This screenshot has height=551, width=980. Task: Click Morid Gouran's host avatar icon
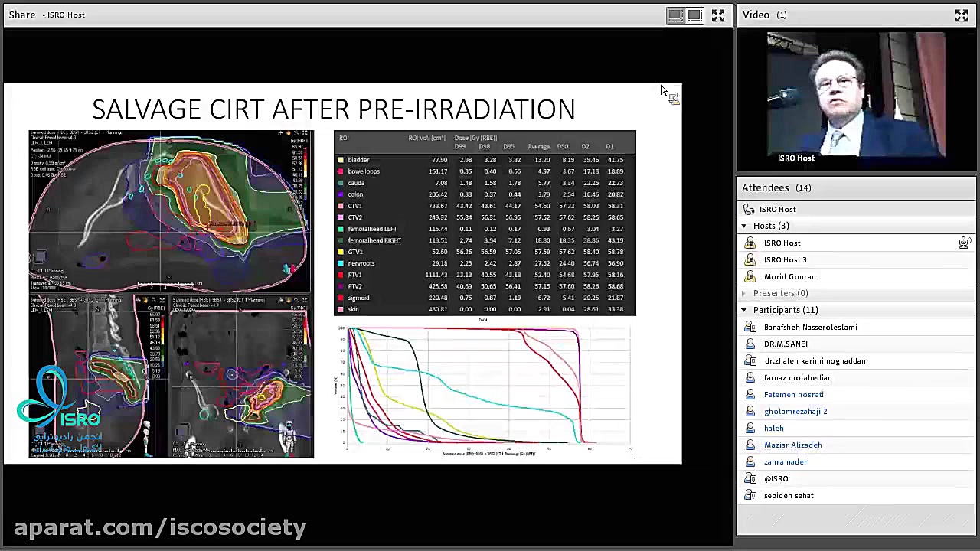tap(750, 277)
